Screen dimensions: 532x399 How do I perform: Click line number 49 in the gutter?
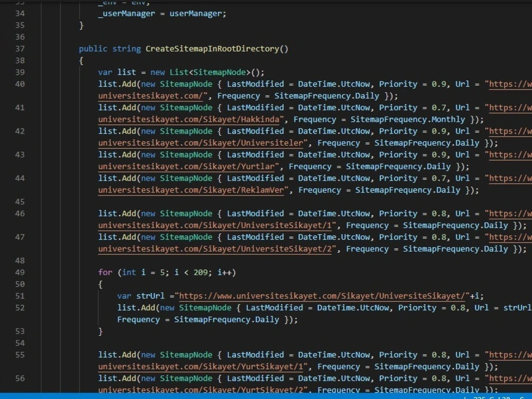(x=20, y=272)
